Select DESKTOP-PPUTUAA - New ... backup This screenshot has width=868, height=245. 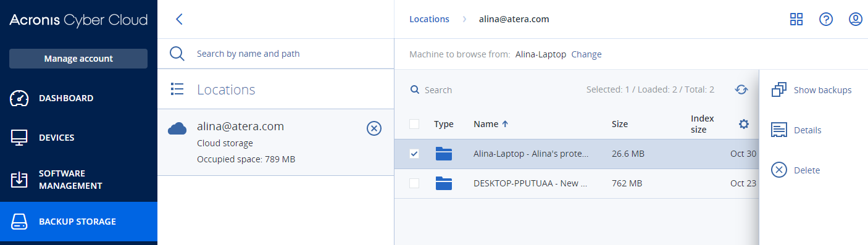(530, 183)
